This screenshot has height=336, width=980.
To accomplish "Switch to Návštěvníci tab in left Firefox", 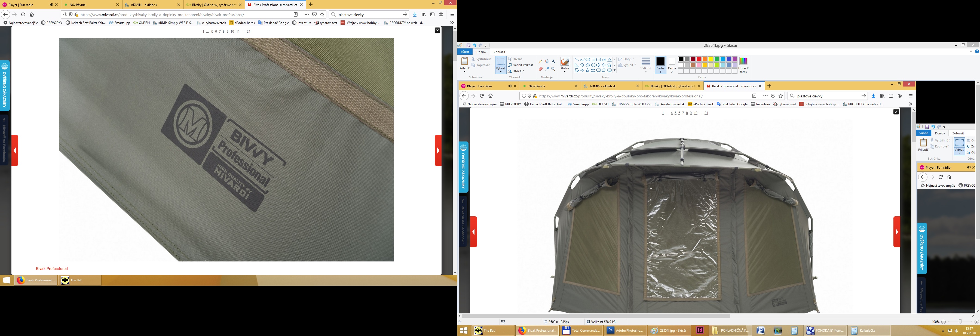I will point(91,5).
